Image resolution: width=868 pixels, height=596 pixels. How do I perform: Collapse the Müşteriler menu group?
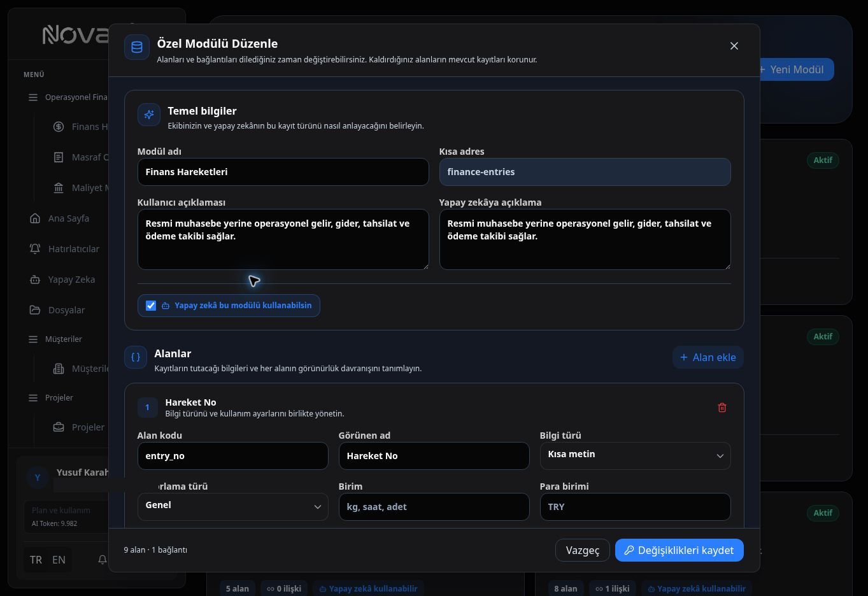[64, 339]
